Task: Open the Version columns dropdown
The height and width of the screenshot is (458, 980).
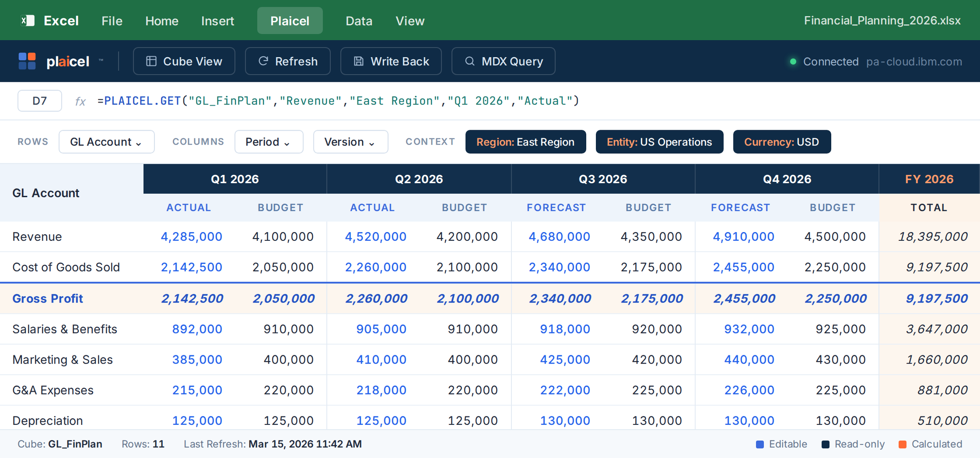Action: (350, 142)
